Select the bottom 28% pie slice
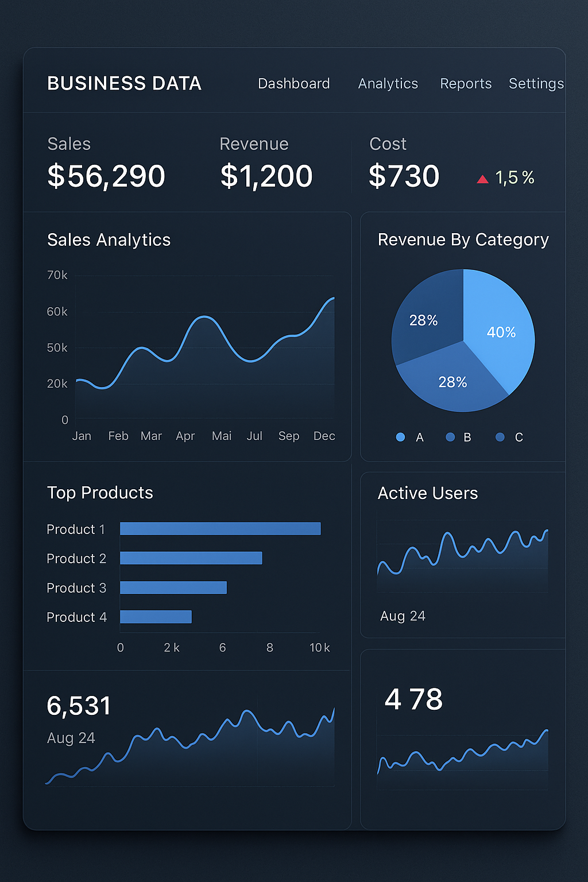The image size is (588, 882). pyautogui.click(x=454, y=382)
